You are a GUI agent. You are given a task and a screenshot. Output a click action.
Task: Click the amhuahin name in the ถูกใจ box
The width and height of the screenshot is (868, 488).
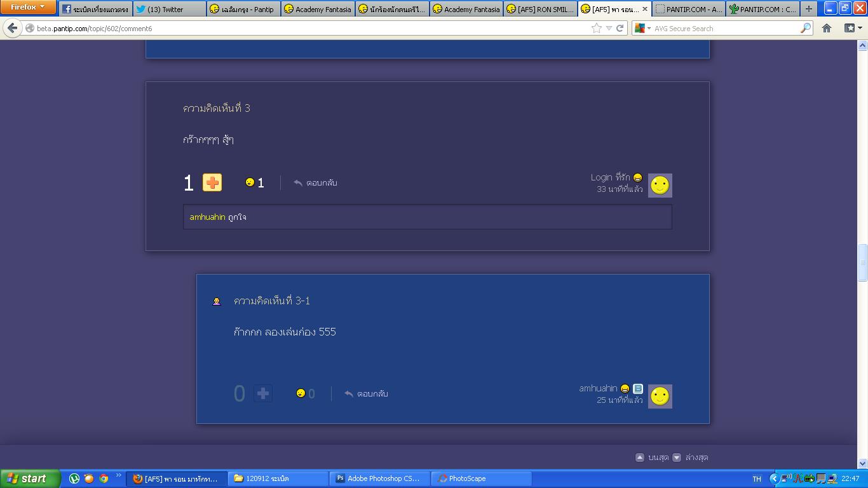tap(207, 217)
